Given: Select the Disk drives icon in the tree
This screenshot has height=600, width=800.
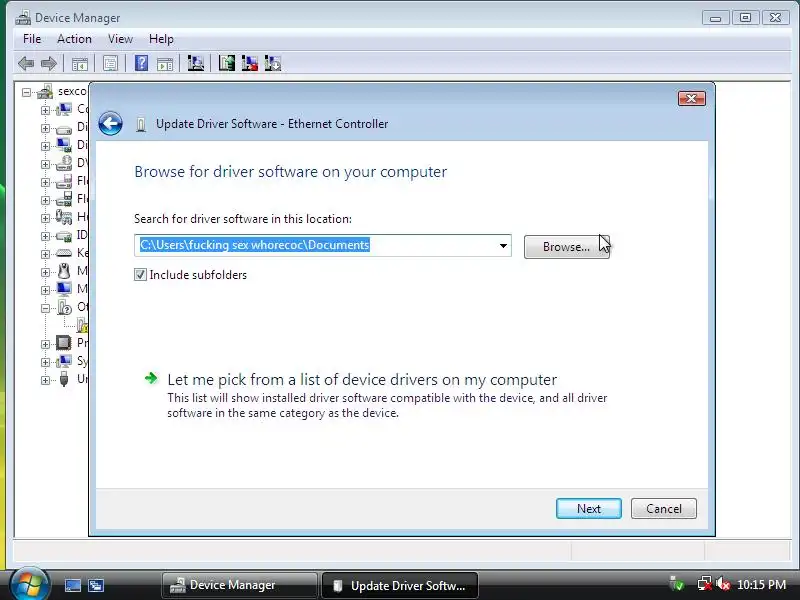Looking at the screenshot, I should (64, 128).
